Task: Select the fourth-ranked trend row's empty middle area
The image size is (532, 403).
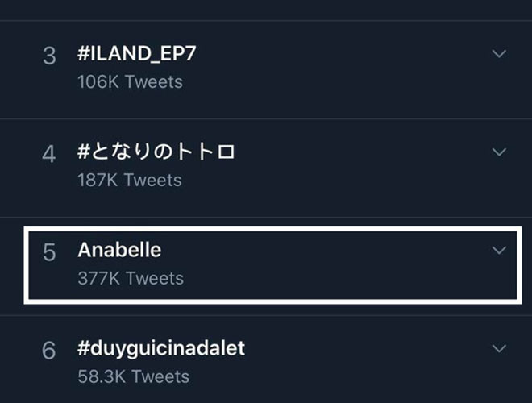Action: coord(347,165)
